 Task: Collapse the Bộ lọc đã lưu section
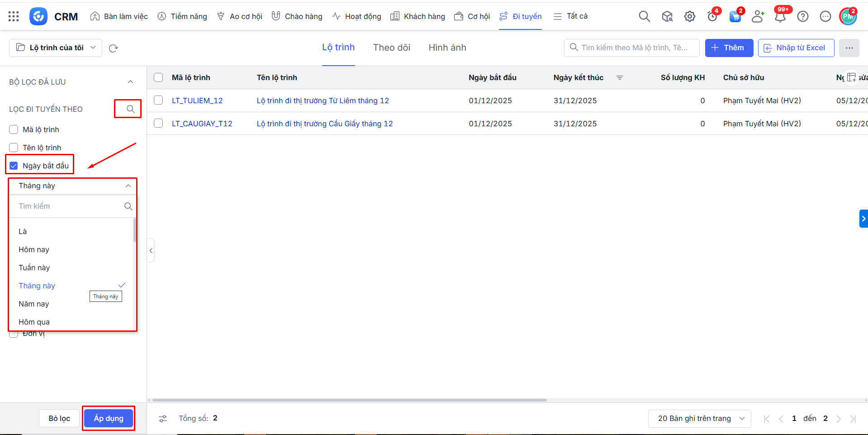[130, 82]
